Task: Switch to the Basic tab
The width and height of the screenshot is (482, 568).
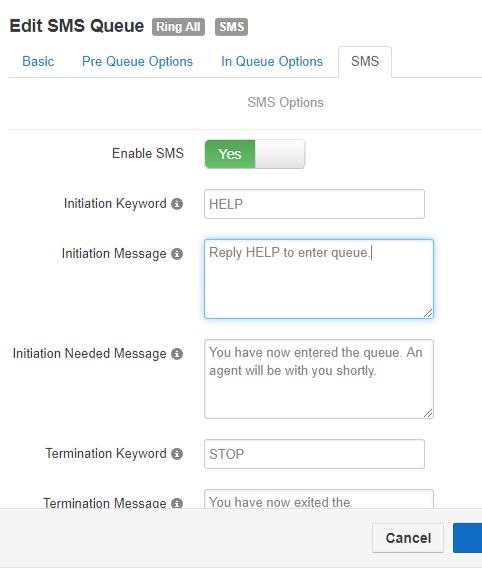Action: (38, 62)
